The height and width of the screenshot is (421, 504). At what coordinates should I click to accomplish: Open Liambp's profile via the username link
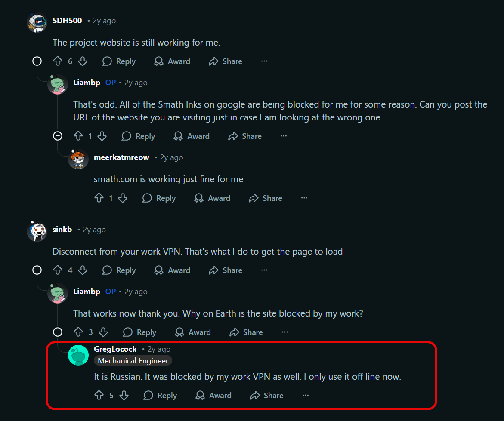click(87, 82)
